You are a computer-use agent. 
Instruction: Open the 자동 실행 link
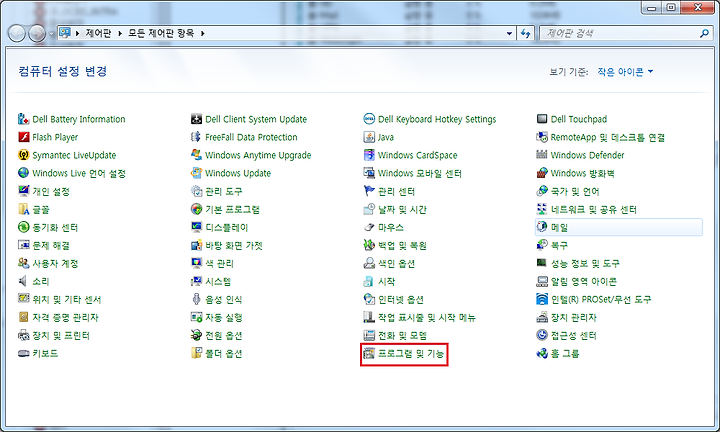[x=224, y=317]
